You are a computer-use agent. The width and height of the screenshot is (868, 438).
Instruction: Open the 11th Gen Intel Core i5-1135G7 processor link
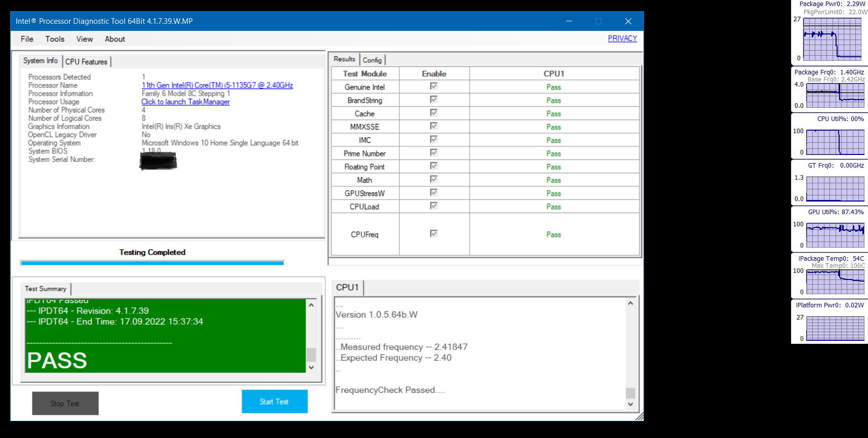(217, 85)
